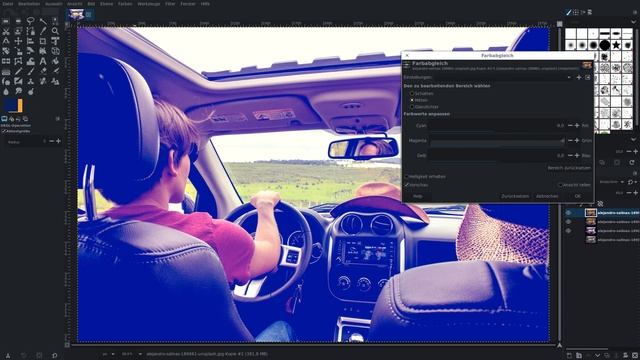Select the Crop tool
This screenshot has height=360, width=640.
43,41
